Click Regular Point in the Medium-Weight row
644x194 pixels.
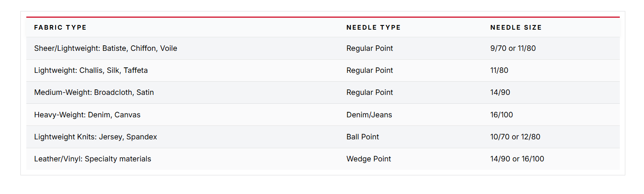[x=369, y=92]
